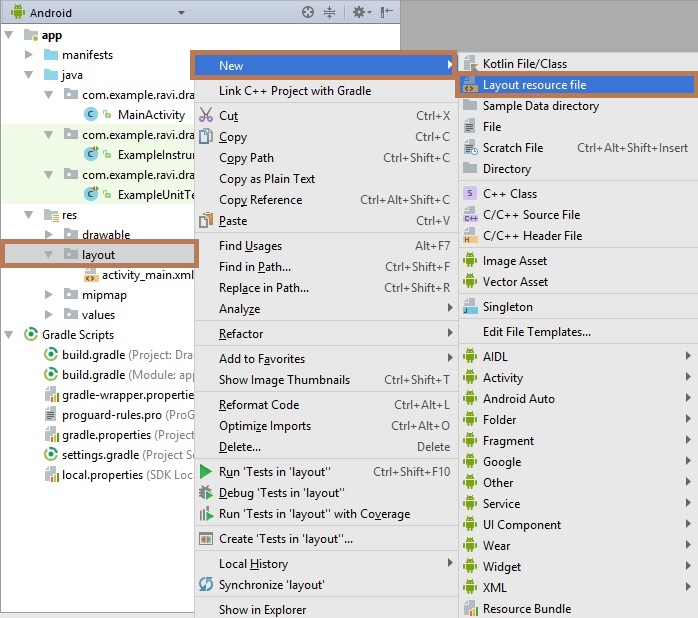Screen dimensions: 698x618
Task: Open the Refactor submenu
Action: tap(326, 333)
